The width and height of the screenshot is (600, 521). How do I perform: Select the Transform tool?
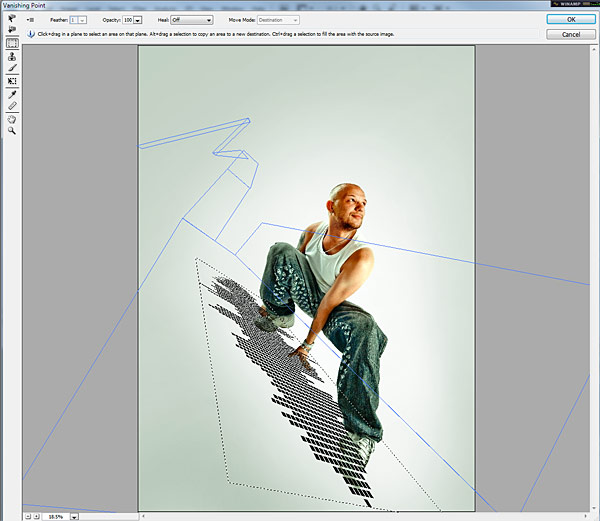pyautogui.click(x=12, y=81)
